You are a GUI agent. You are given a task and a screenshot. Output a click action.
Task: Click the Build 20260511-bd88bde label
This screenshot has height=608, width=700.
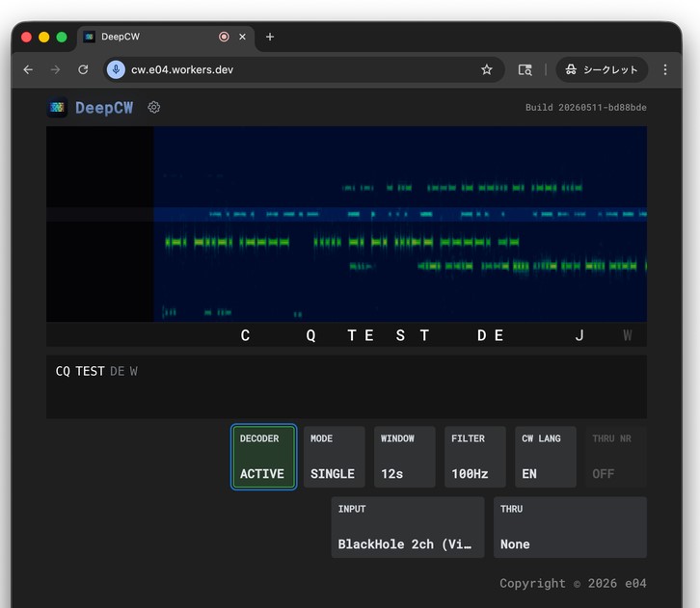point(585,108)
